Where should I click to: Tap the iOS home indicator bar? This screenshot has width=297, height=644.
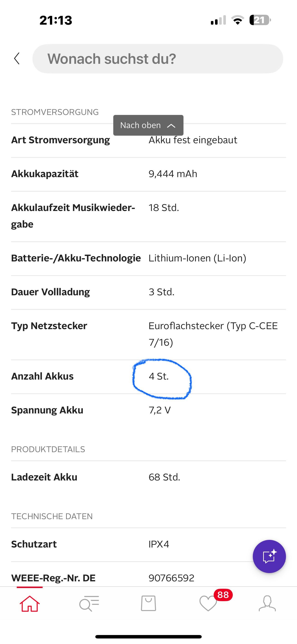148,636
